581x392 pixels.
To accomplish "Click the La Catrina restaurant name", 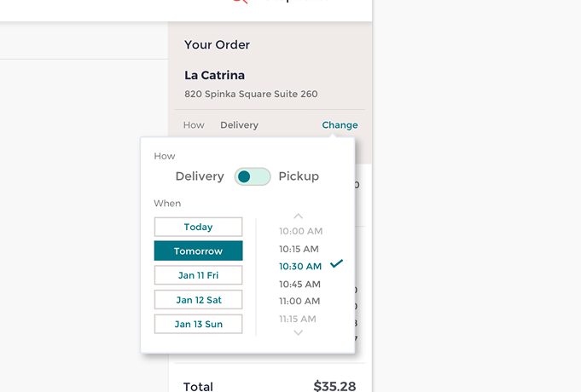I will [213, 75].
